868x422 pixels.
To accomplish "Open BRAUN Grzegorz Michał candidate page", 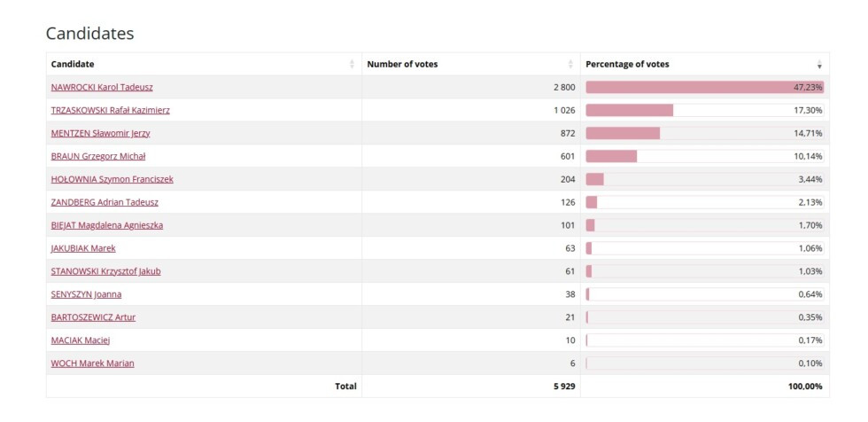I will point(98,157).
